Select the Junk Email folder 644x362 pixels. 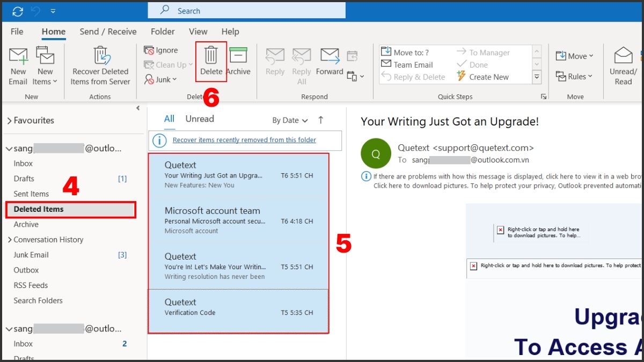31,255
